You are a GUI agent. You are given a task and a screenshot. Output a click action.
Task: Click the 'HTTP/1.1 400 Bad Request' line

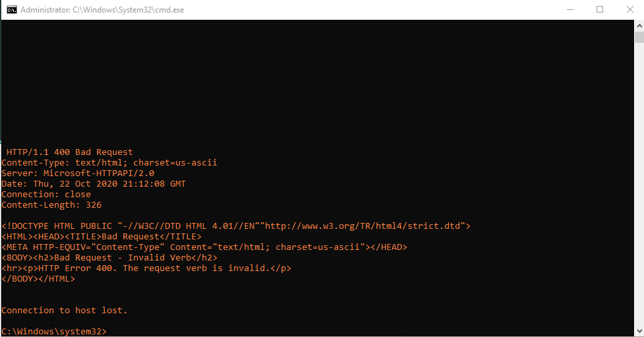coord(69,152)
